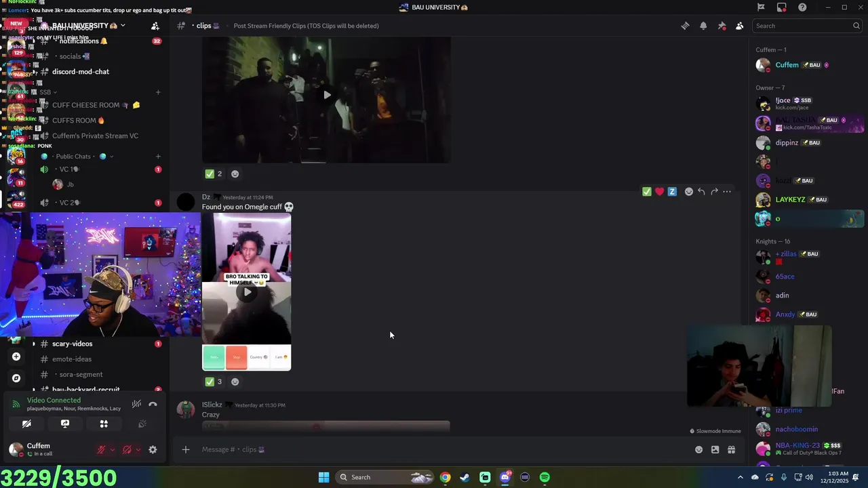Open User Settings gear
Image resolution: width=868 pixels, height=488 pixels.
coord(153,449)
